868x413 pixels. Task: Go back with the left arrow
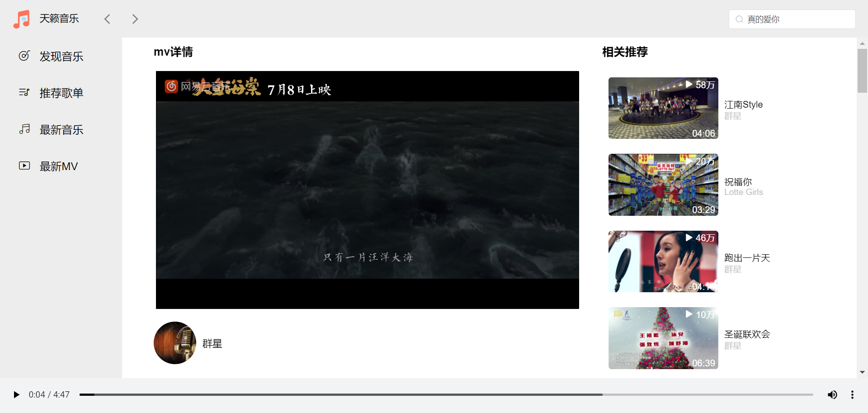coord(107,19)
